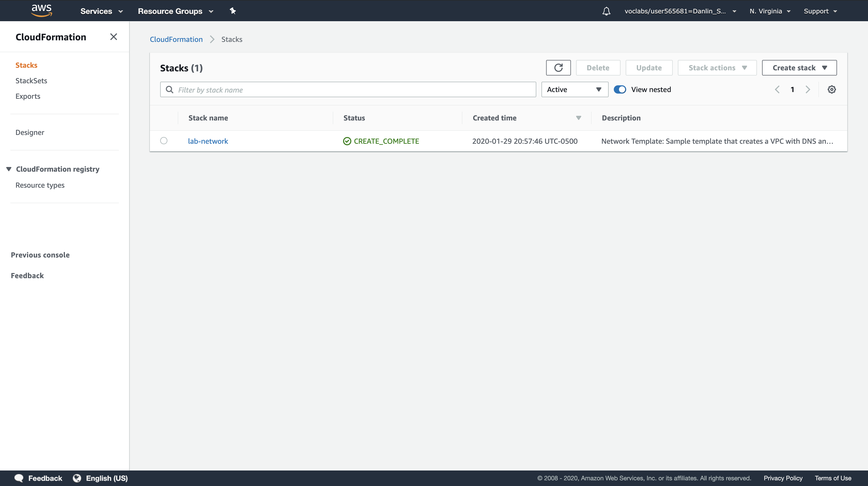Refresh the stacks list
The width and height of the screenshot is (868, 486).
(558, 68)
